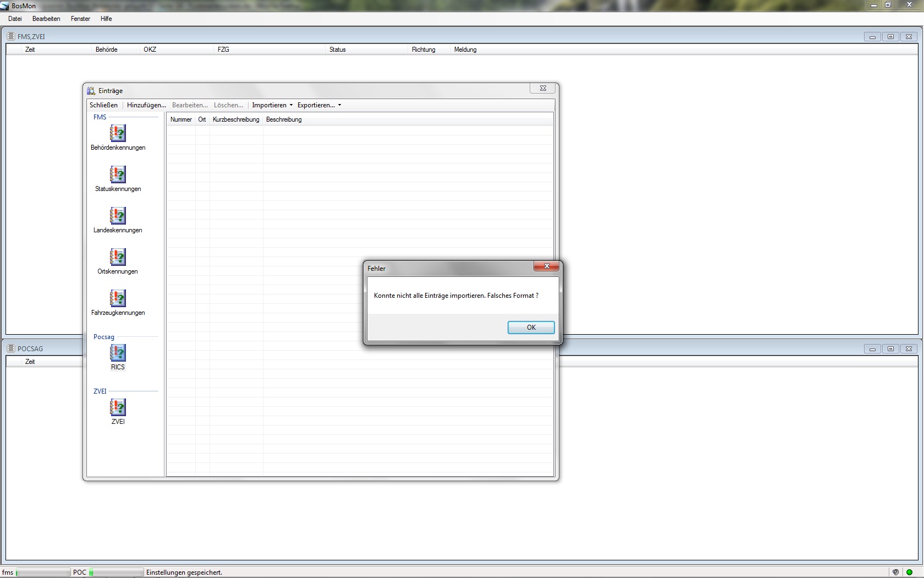The image size is (924, 578).
Task: Select the Statuskennungen icon
Action: pyautogui.click(x=118, y=175)
